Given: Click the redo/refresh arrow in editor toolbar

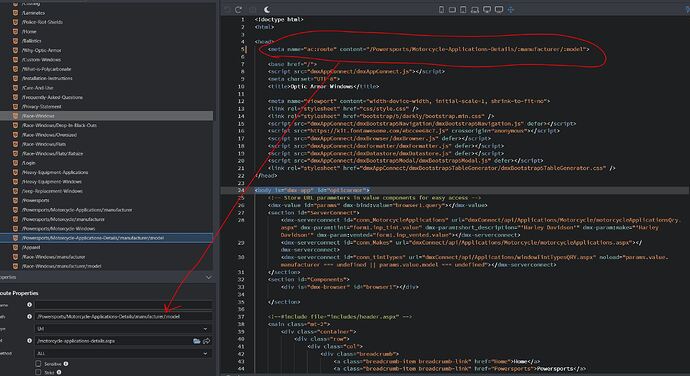Looking at the screenshot, I should pyautogui.click(x=238, y=10).
